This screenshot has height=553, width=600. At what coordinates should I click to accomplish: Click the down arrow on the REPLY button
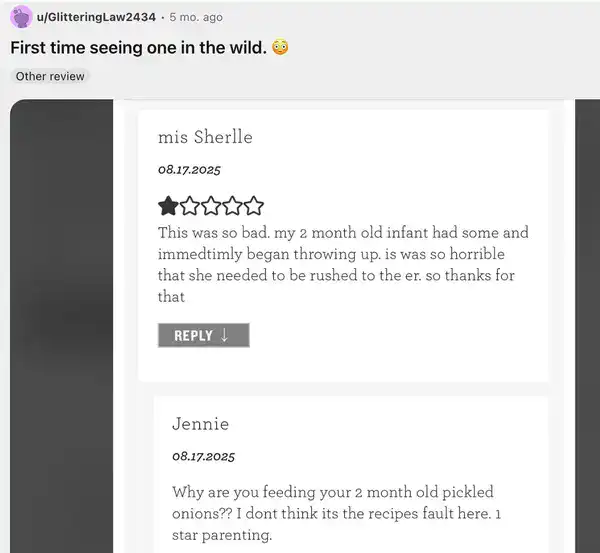(x=225, y=335)
